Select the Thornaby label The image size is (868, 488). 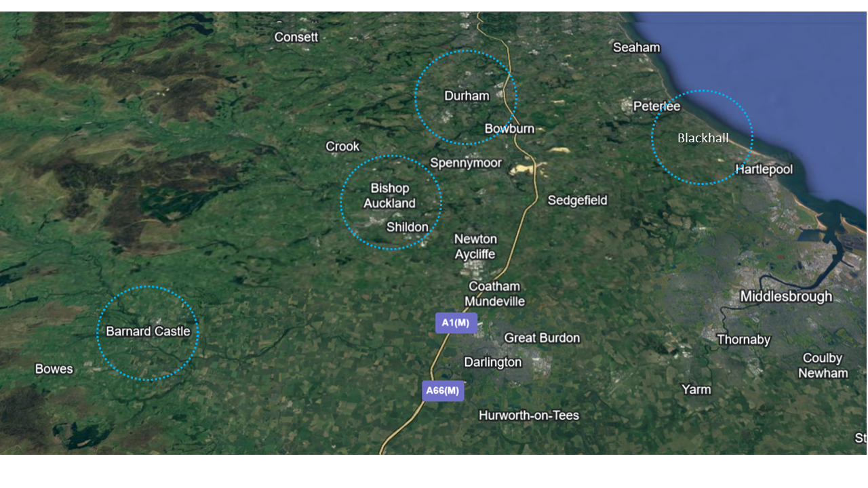[744, 340]
